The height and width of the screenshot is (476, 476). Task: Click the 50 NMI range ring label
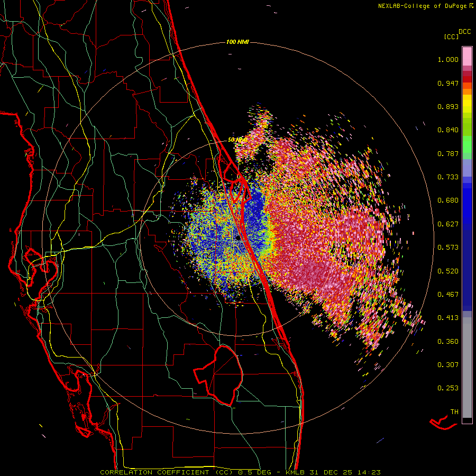coord(237,140)
